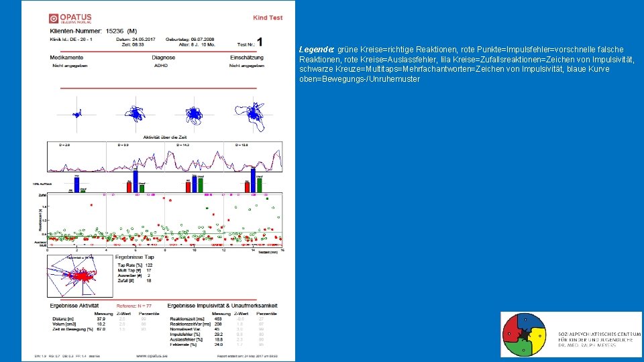Screen dimensions: 644x362
Task: Click the 'D = 14.3' label in activity chart
Action: tap(182, 145)
